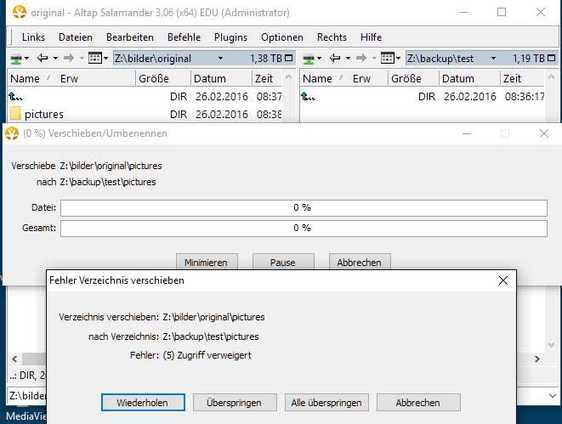Open view mode icon in left panel
This screenshot has height=424, width=562.
95,58
